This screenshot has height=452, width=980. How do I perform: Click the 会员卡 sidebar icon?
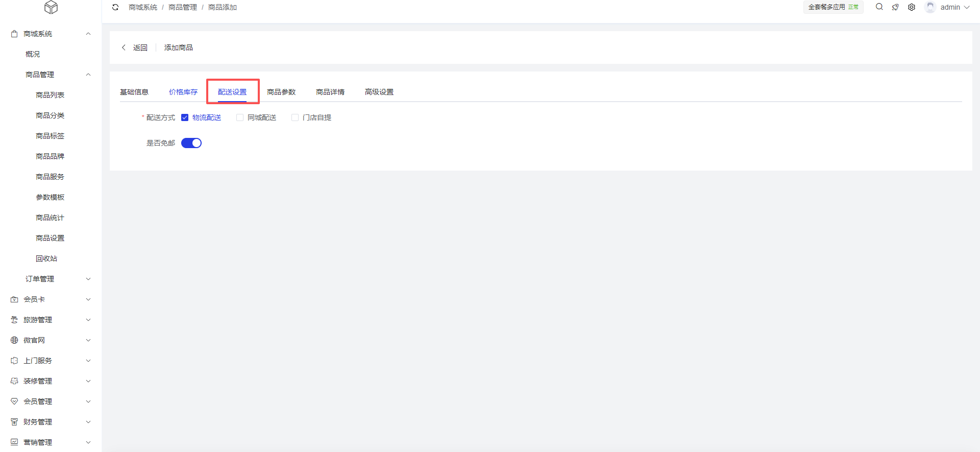[x=14, y=299]
